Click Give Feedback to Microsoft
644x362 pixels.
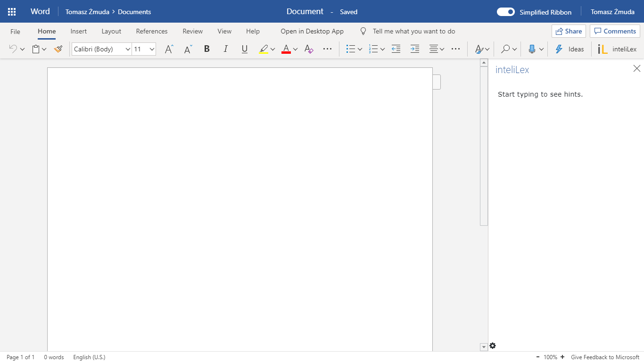click(605, 357)
